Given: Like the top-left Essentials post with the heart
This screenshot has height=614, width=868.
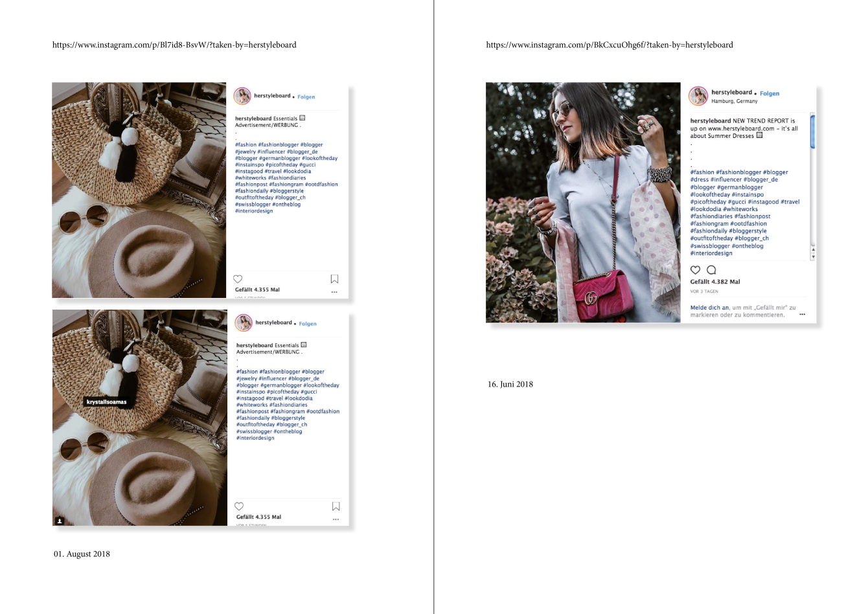Looking at the screenshot, I should point(238,279).
